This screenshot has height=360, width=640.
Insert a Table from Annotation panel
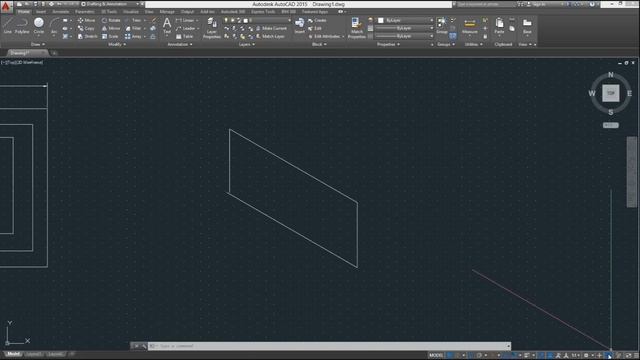[184, 36]
